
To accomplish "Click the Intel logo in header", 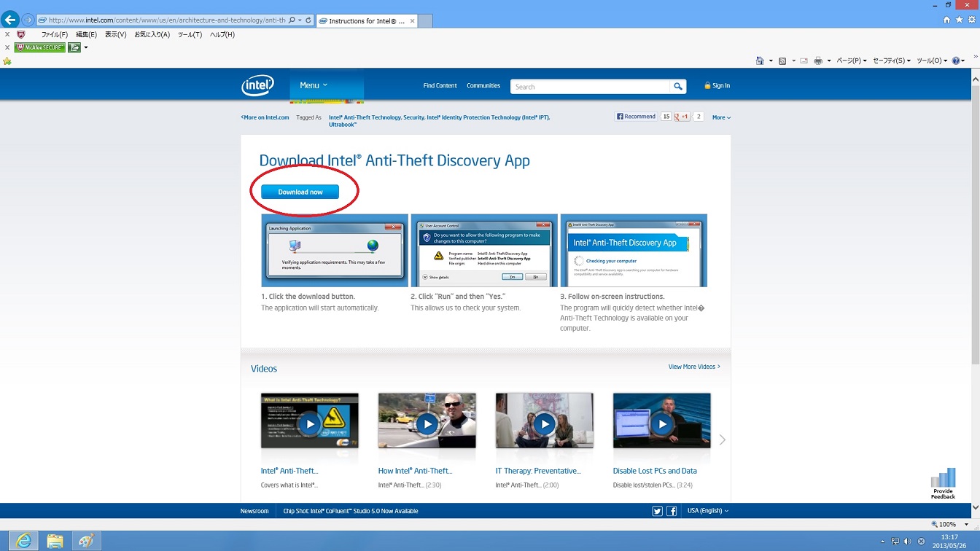I will [x=257, y=86].
